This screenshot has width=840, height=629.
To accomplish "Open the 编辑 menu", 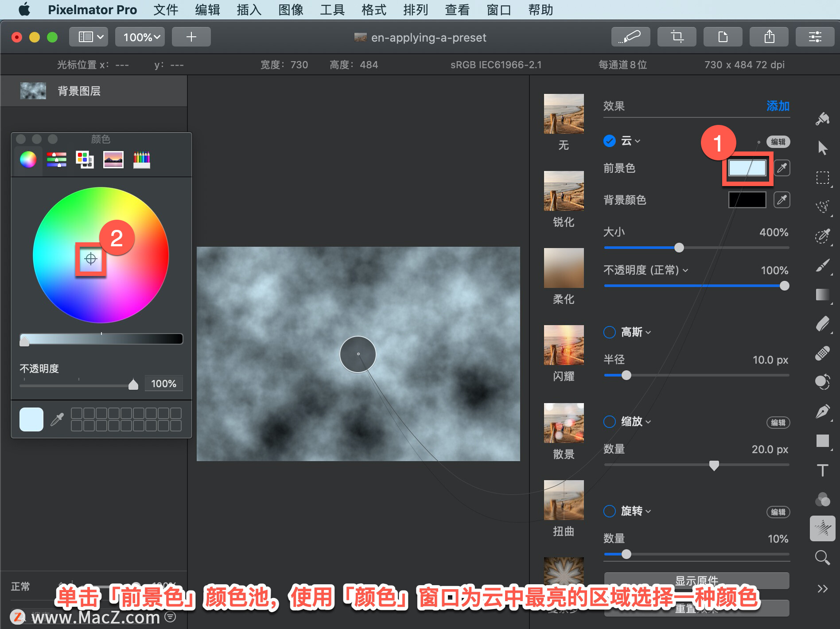I will [x=207, y=10].
